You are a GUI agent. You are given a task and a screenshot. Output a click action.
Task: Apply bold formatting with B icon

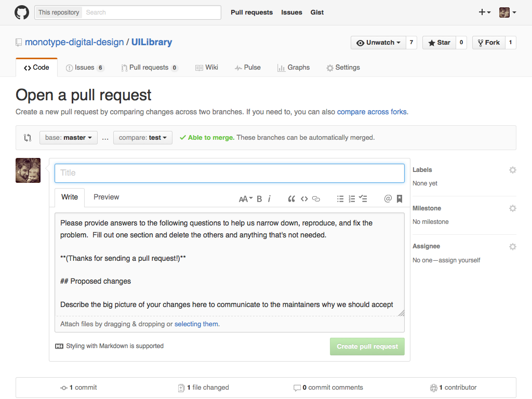tap(259, 199)
